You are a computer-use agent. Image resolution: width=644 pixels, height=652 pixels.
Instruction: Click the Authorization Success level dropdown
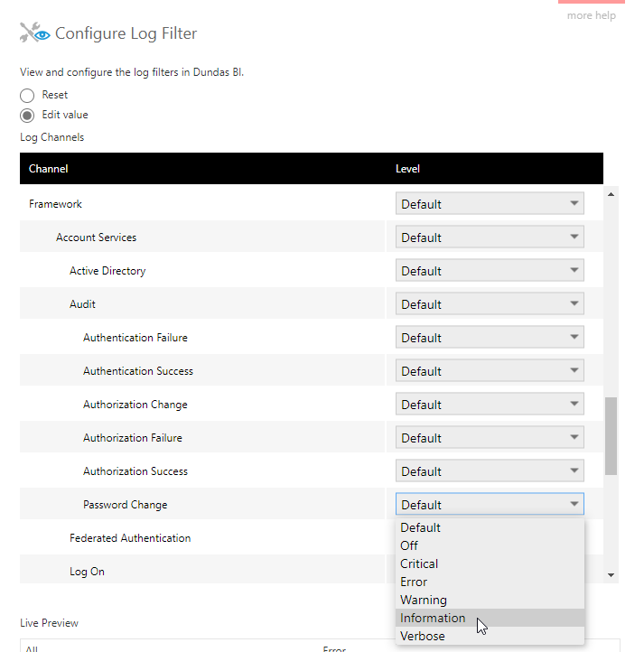tap(490, 470)
